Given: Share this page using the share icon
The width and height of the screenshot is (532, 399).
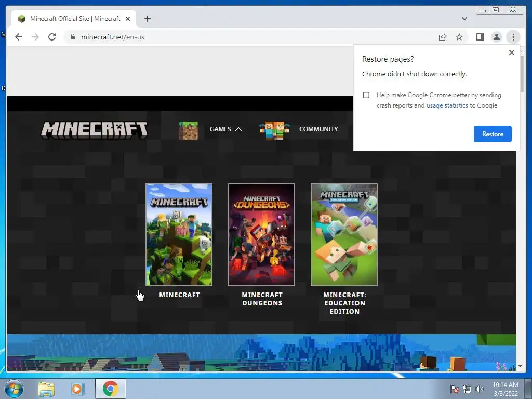Looking at the screenshot, I should (x=443, y=37).
